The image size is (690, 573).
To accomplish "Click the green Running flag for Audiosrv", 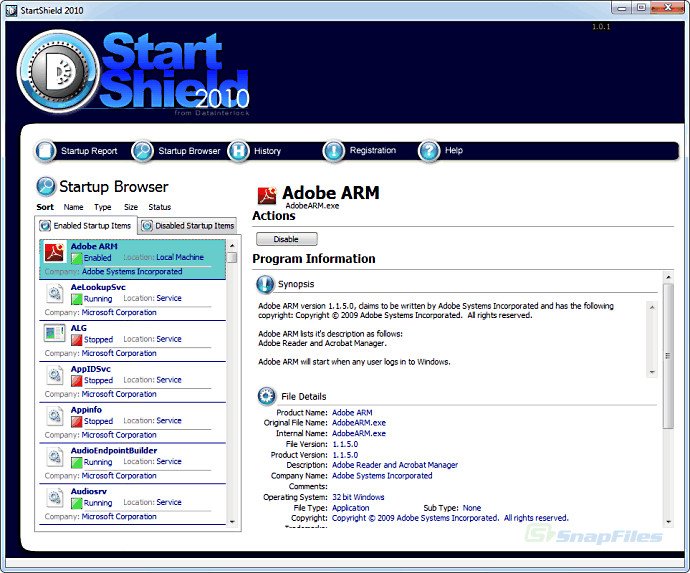I will coord(77,503).
